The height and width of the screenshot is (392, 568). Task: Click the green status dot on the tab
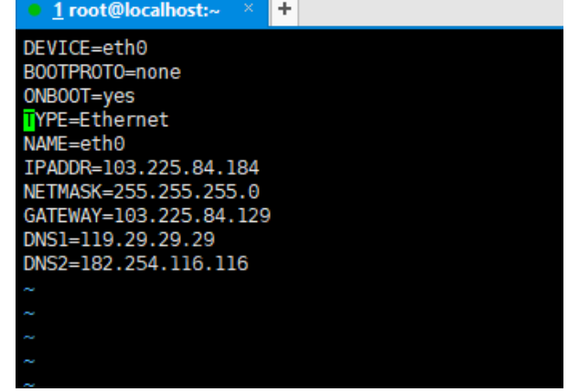(33, 11)
